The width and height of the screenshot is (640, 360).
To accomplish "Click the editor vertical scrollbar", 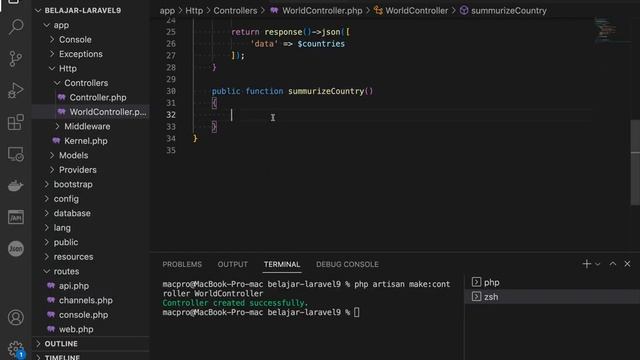I will pyautogui.click(x=635, y=162).
